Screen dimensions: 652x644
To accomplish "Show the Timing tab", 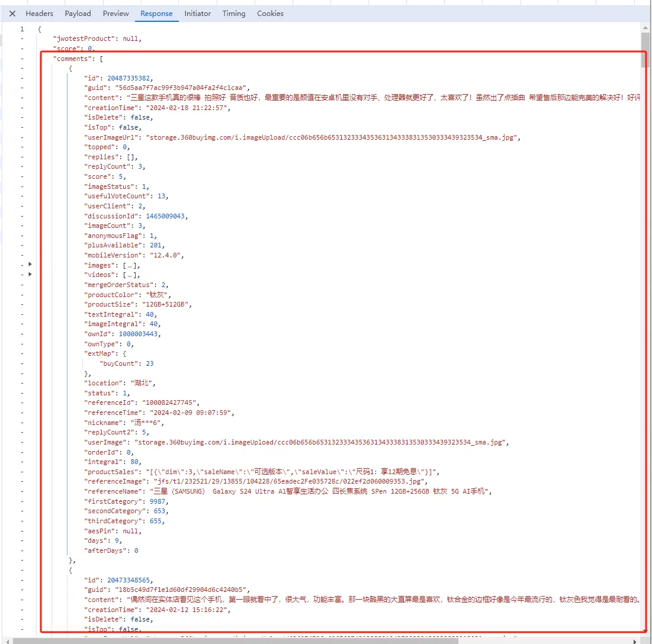I will point(234,14).
